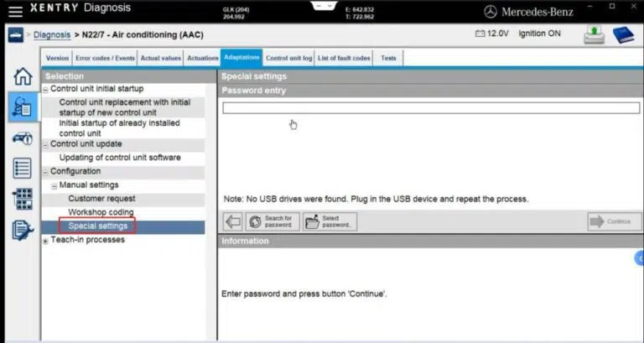Click the back arrow button below the note

coord(232,221)
